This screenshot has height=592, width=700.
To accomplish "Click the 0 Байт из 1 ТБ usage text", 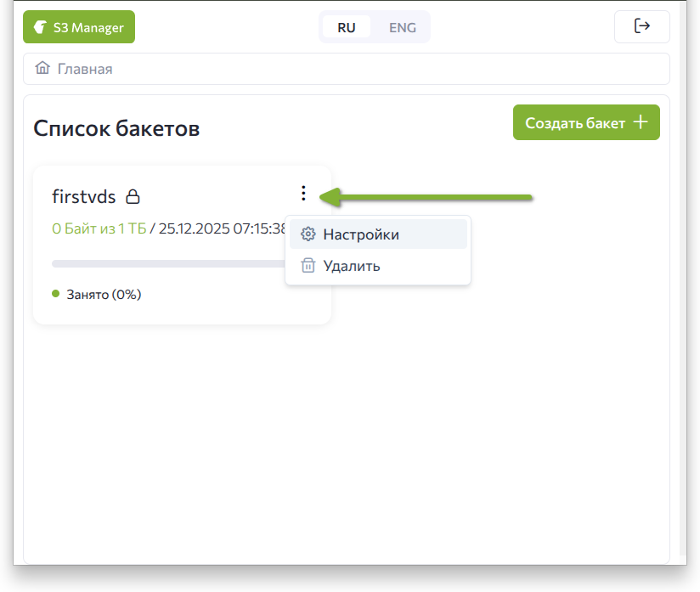I will pyautogui.click(x=99, y=228).
